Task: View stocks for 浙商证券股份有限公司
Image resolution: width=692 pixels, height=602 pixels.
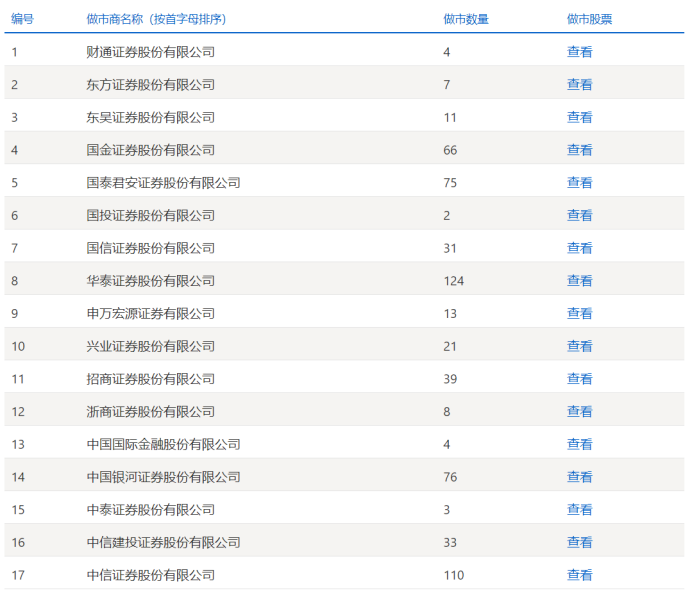Action: [579, 411]
